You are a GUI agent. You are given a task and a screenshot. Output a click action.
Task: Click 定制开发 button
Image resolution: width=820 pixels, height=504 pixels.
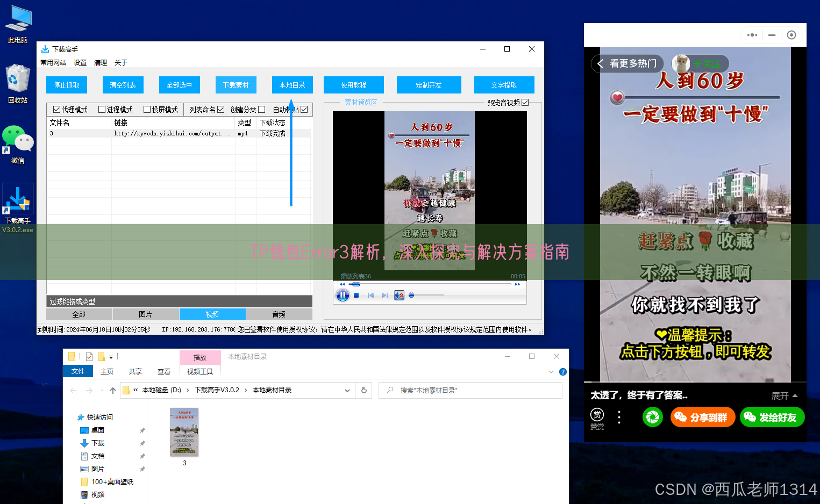[x=429, y=85]
